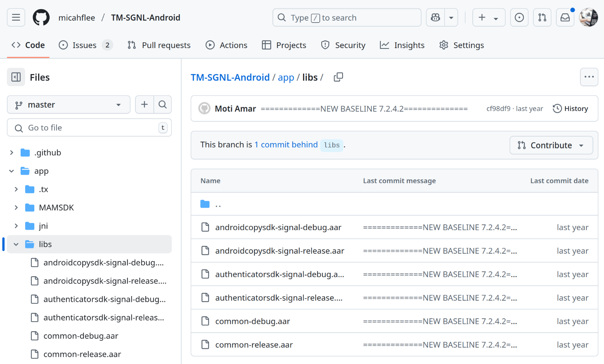Screen dimensions: 604x364
Task: Go to parent directory row
Action: (x=394, y=204)
